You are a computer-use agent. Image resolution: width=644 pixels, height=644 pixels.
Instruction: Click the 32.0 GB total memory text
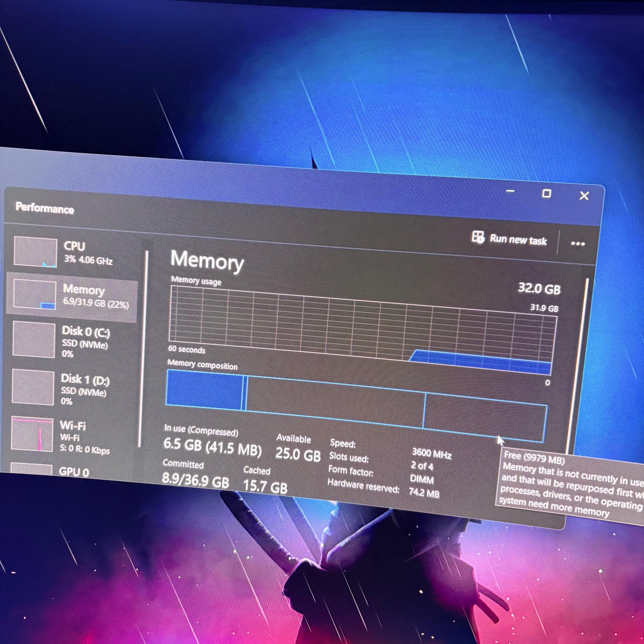539,288
